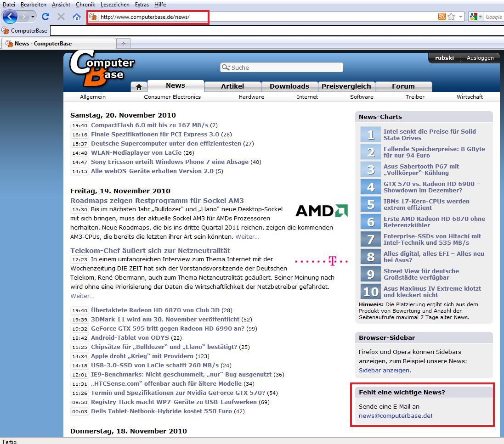The height and width of the screenshot is (444, 504).
Task: Open 'Telekom-Chef äußert sich zur Netzneutralität' headline
Action: point(150,251)
